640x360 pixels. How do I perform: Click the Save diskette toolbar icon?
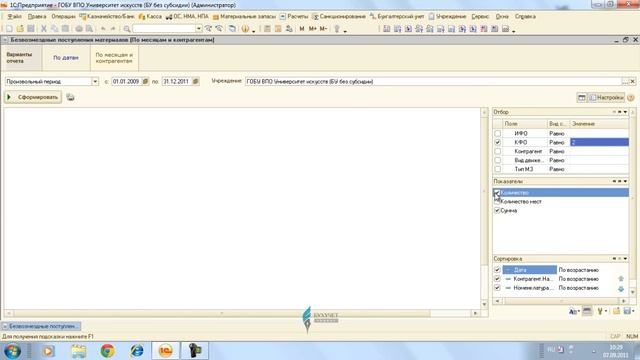click(x=31, y=29)
